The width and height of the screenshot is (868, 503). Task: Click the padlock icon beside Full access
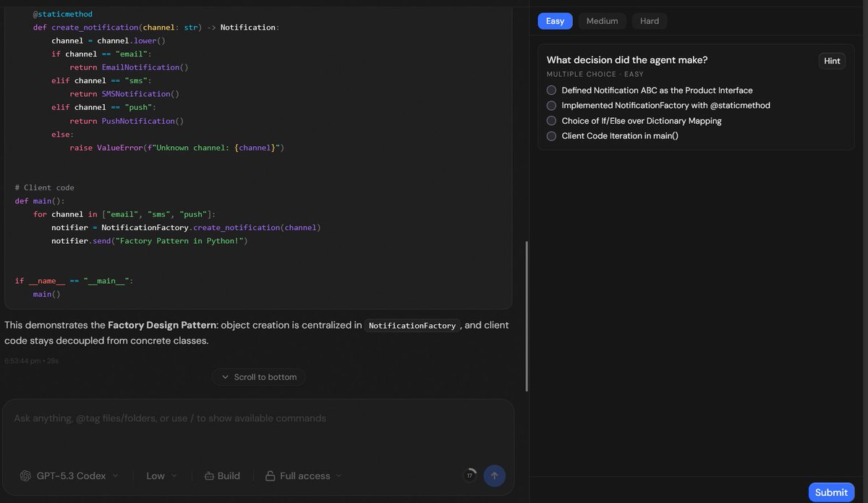(270, 475)
